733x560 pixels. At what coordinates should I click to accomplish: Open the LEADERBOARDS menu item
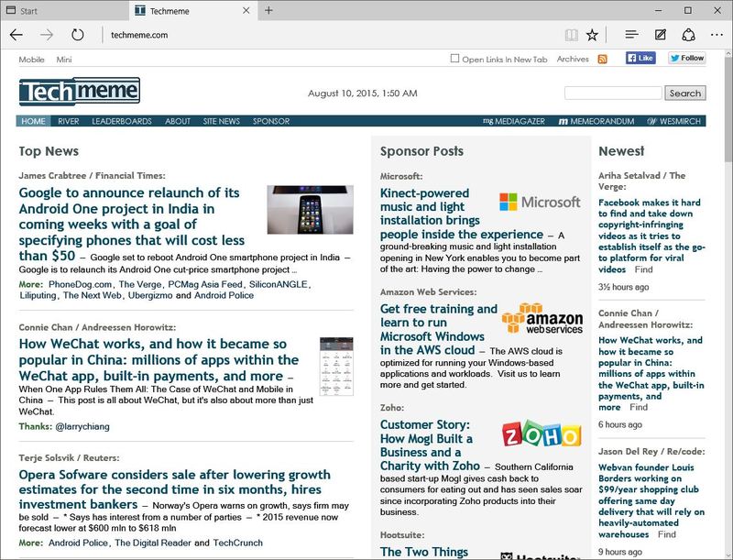(x=122, y=121)
